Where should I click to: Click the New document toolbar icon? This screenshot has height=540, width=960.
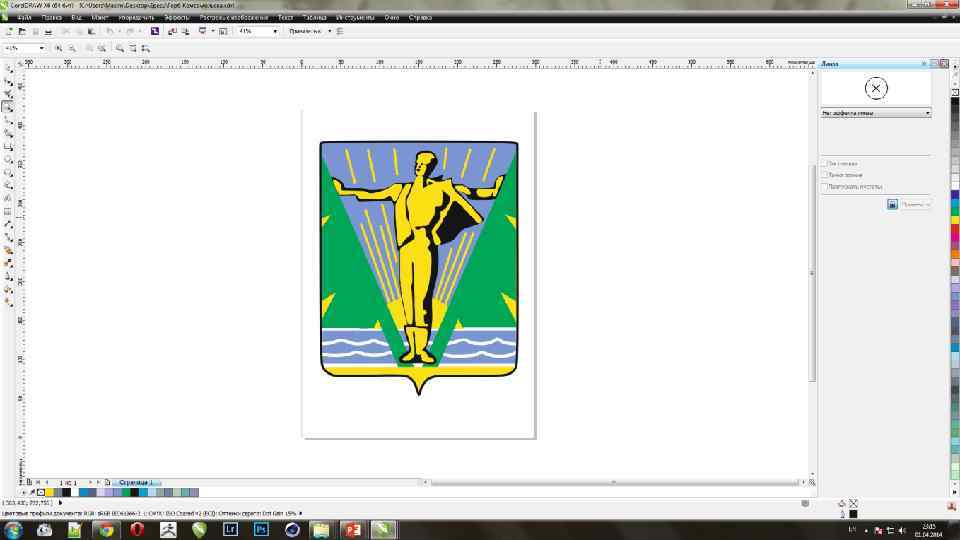click(x=9, y=31)
